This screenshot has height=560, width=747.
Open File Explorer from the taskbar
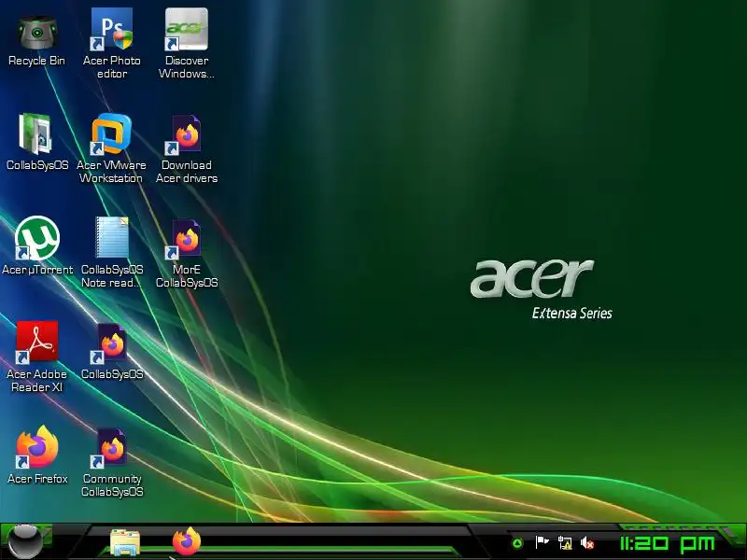[125, 542]
